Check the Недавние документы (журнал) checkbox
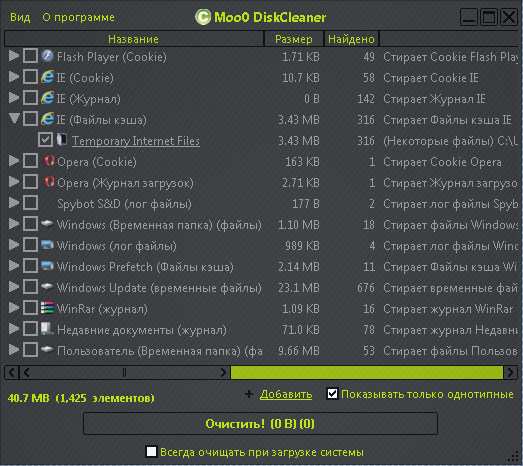The image size is (523, 466). click(30, 329)
